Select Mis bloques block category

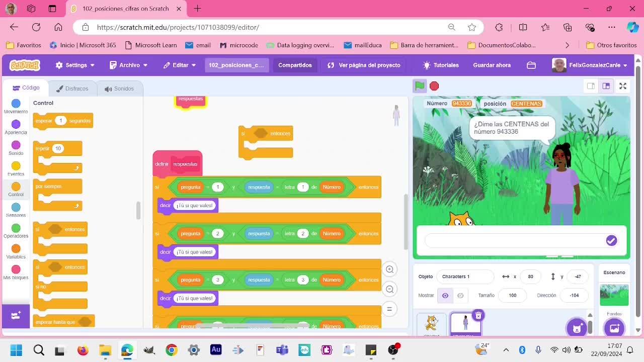16,273
